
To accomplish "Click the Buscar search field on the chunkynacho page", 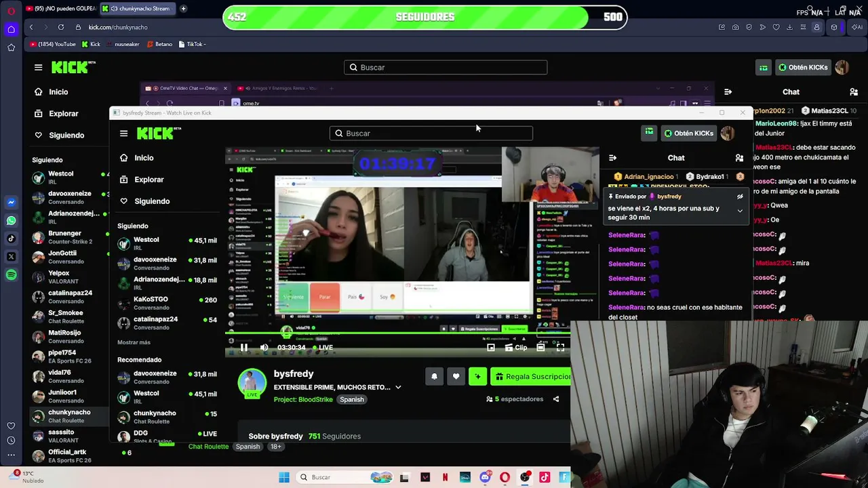I will pos(446,68).
